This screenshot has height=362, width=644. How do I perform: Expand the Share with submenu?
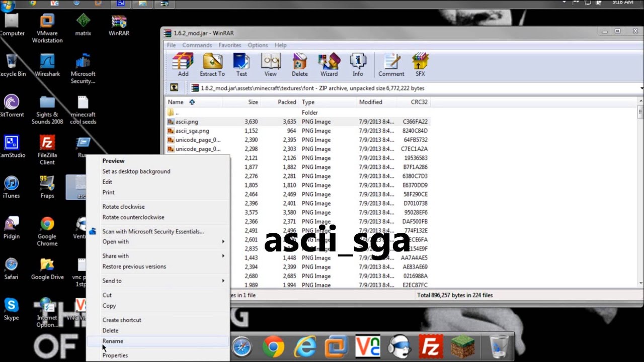pos(158,256)
